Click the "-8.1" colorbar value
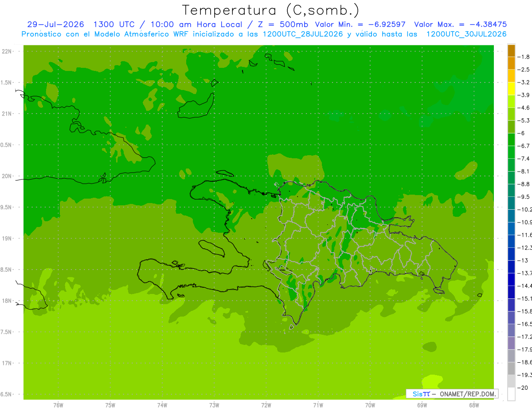 click(x=524, y=171)
